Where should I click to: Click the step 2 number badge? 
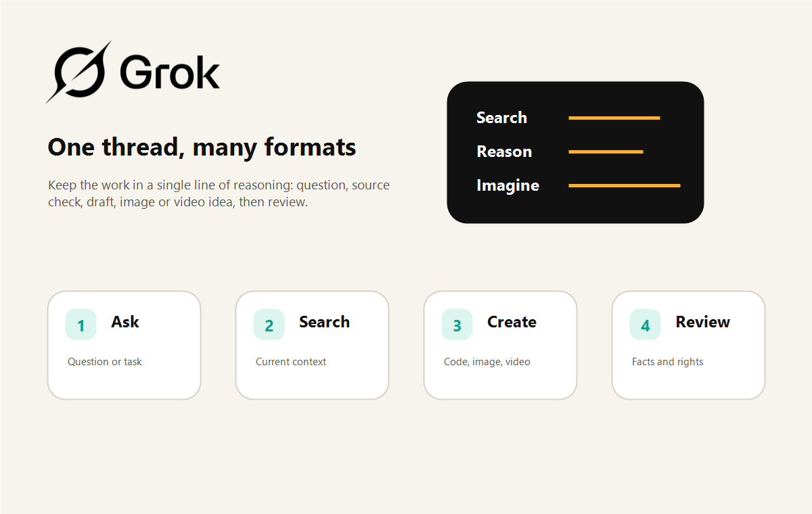[x=269, y=325]
